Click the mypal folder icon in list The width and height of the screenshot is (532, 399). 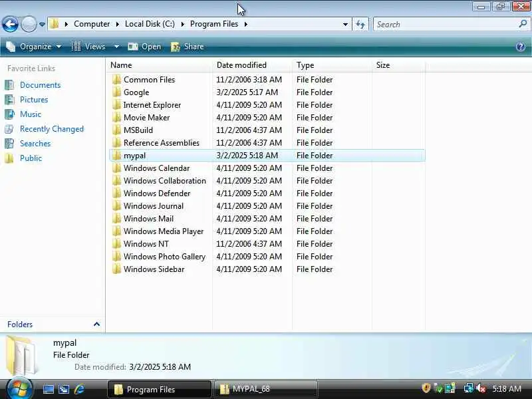[116, 156]
